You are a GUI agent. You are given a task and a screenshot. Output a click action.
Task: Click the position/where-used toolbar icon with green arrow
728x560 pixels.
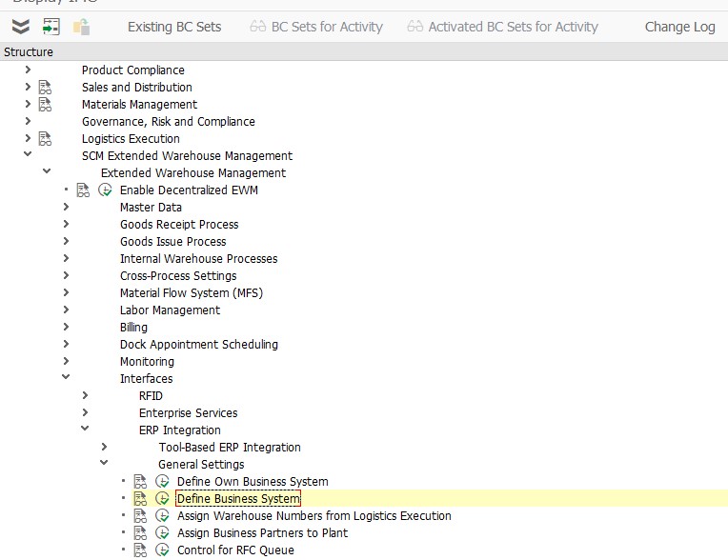tap(51, 27)
